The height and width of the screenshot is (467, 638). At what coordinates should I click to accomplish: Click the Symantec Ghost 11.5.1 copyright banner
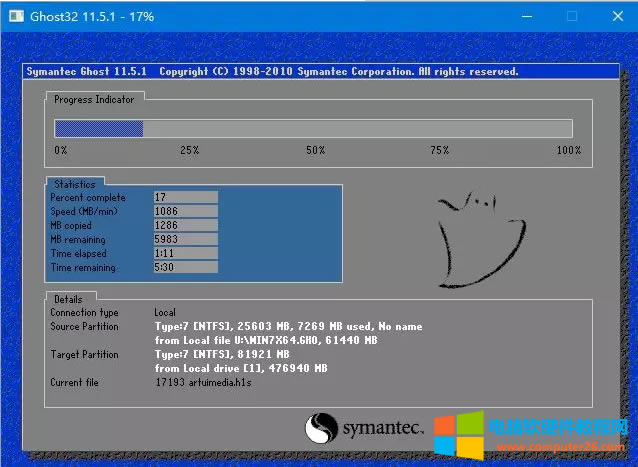point(321,71)
